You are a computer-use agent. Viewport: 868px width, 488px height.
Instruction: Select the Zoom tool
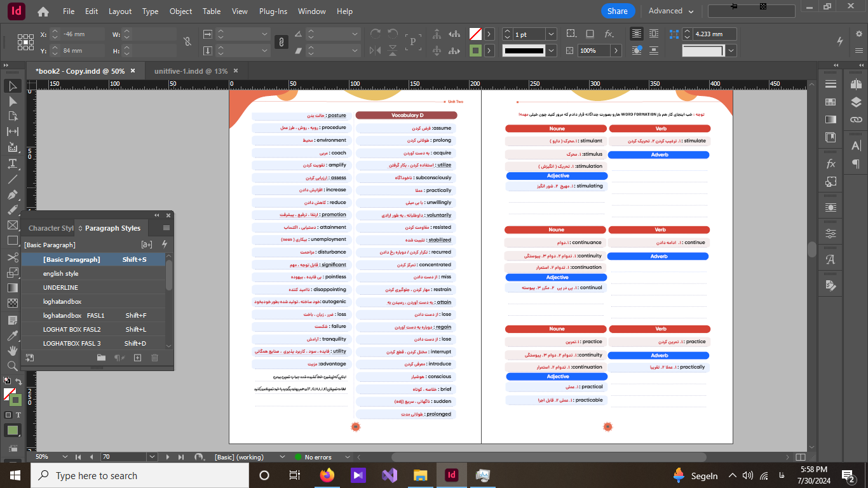[13, 366]
